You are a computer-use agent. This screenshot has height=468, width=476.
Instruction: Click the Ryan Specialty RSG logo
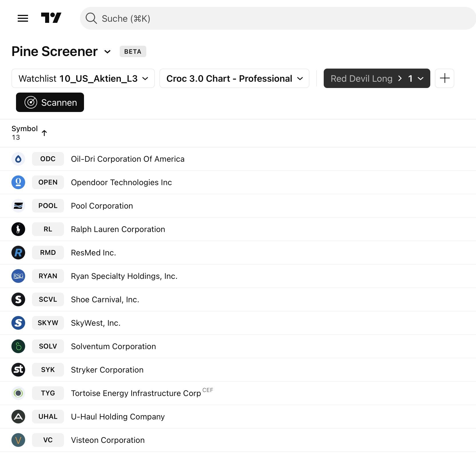tap(18, 276)
